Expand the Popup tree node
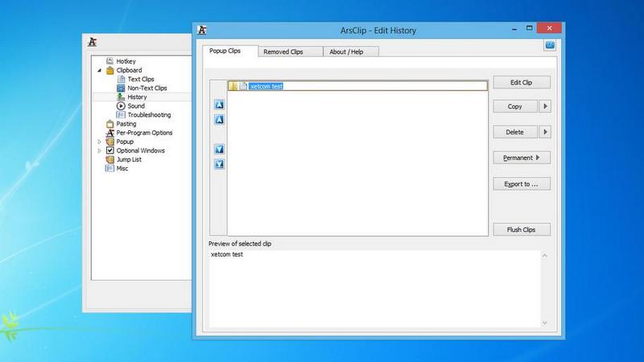Image resolution: width=644 pixels, height=362 pixels. [x=99, y=142]
